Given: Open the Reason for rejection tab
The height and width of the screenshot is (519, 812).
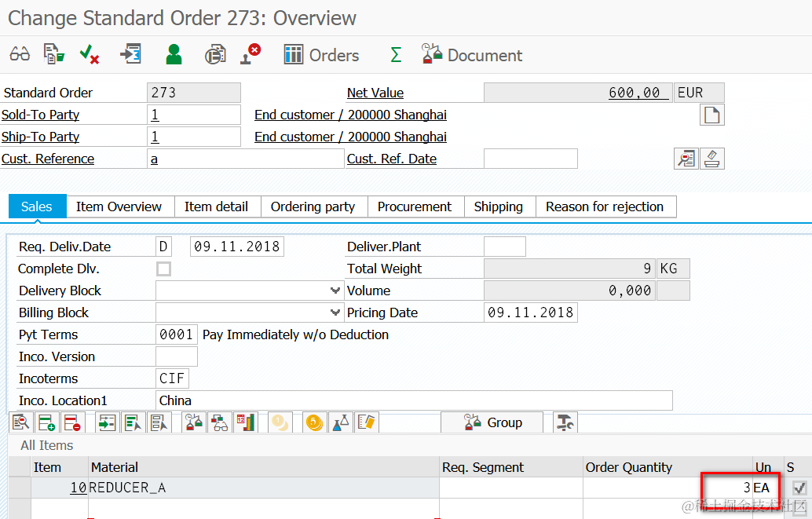Looking at the screenshot, I should (x=605, y=207).
